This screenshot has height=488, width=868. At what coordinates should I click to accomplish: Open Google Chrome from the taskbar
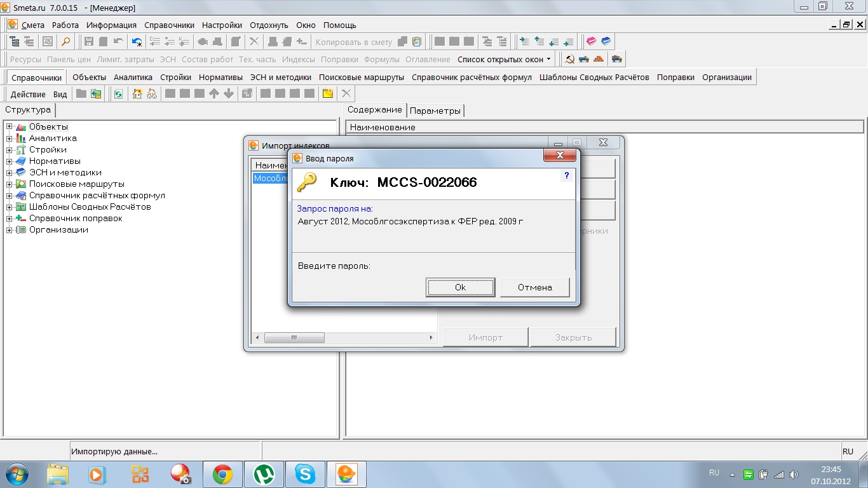222,474
